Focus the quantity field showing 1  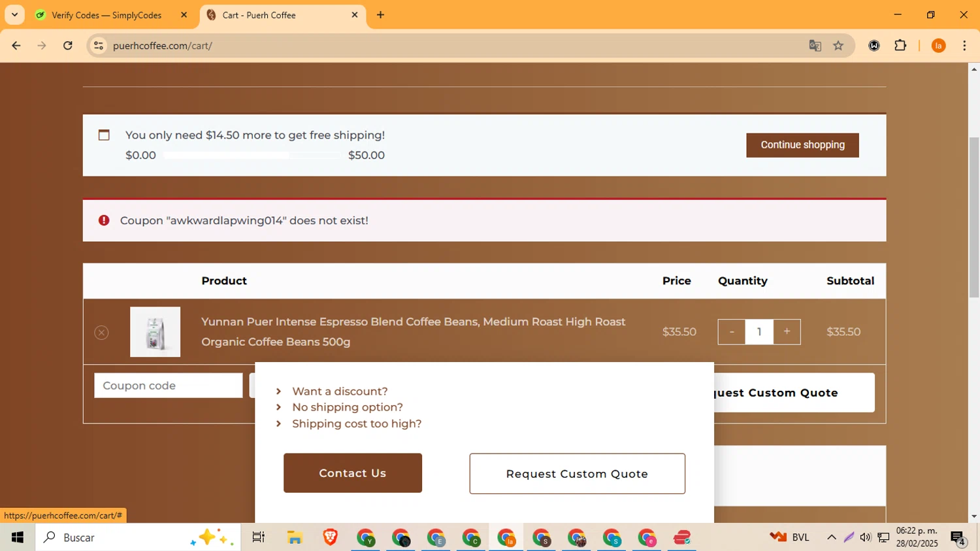pyautogui.click(x=759, y=332)
